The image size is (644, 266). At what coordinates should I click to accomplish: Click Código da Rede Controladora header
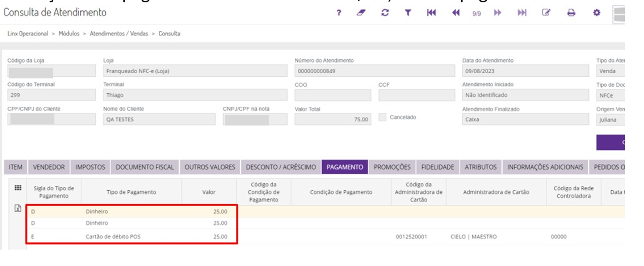point(574,192)
